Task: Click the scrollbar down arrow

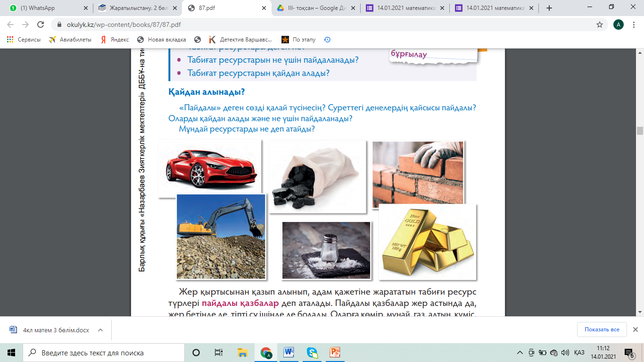Action: (640, 313)
